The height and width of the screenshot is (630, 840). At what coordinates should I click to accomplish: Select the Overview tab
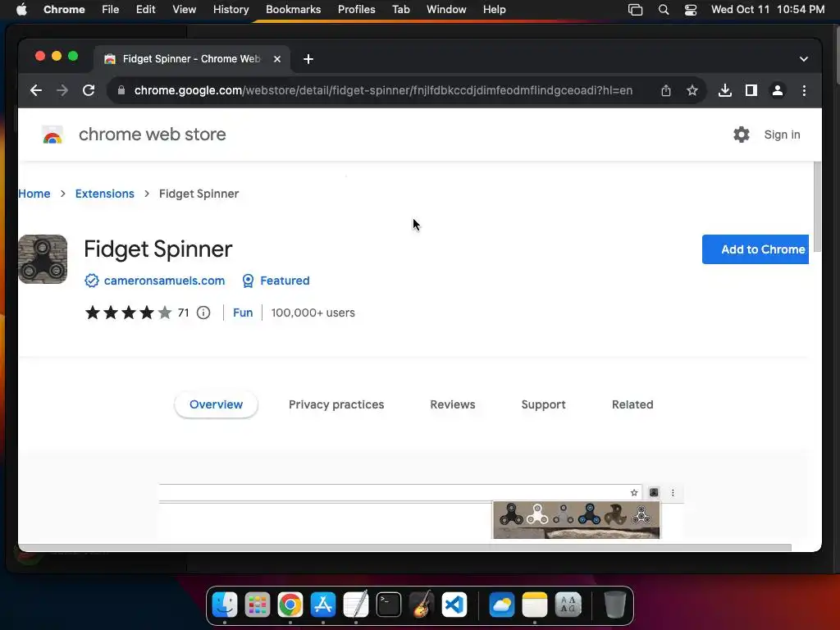click(x=216, y=404)
